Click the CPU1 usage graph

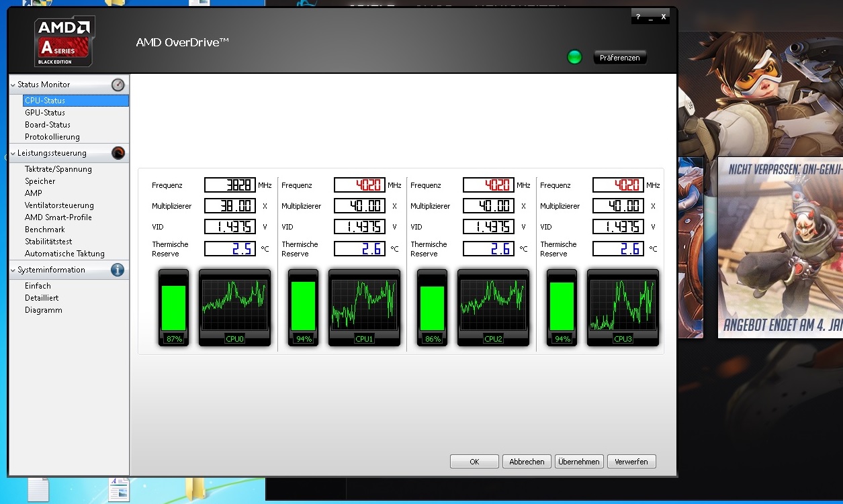[364, 308]
